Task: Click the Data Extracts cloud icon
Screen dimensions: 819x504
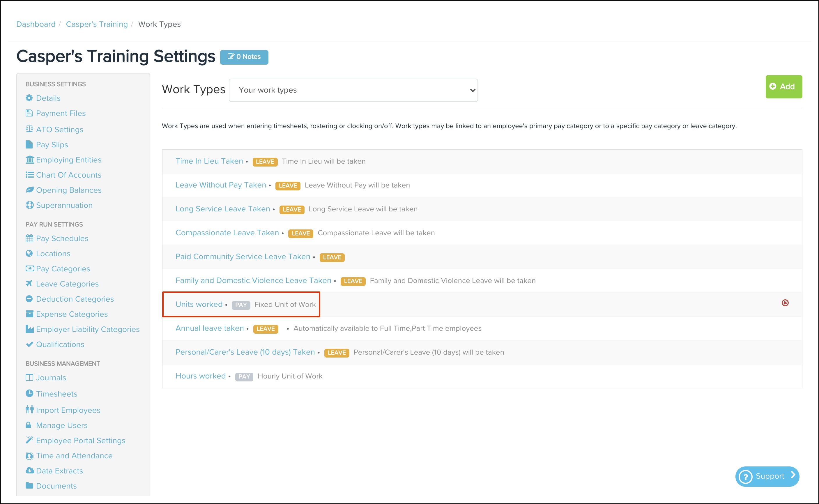Action: pyautogui.click(x=30, y=470)
